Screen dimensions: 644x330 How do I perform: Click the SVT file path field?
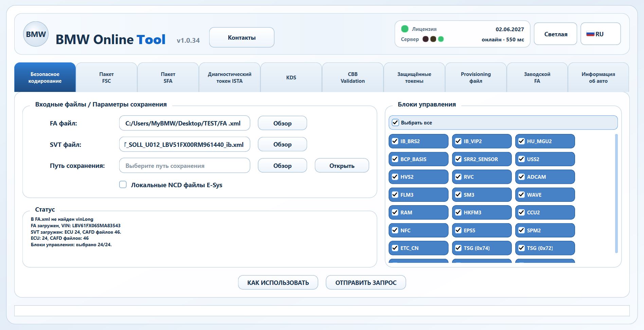click(x=184, y=144)
